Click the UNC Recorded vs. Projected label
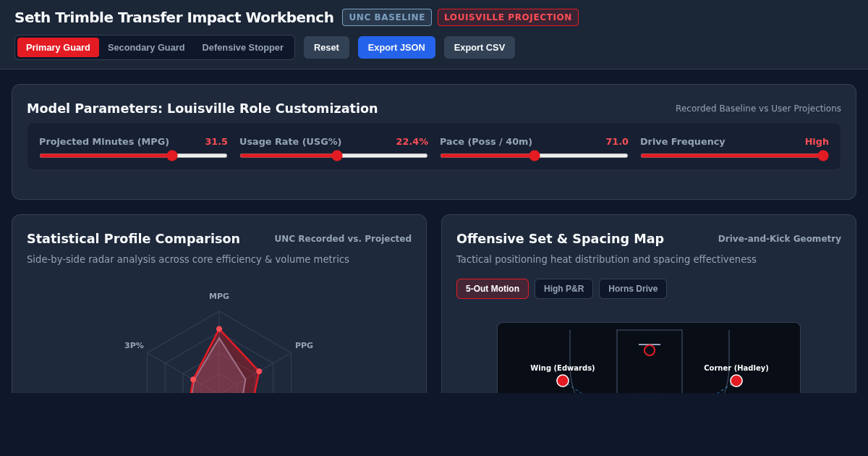 pos(343,239)
